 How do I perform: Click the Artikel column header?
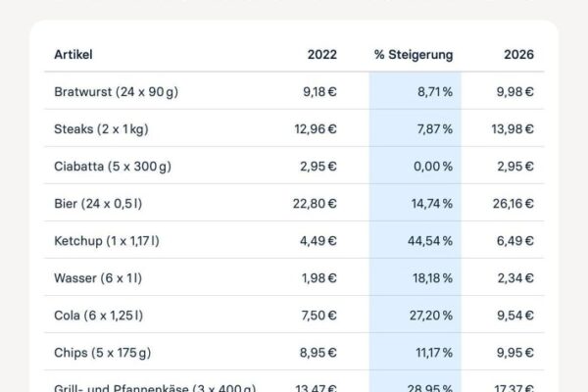point(73,55)
